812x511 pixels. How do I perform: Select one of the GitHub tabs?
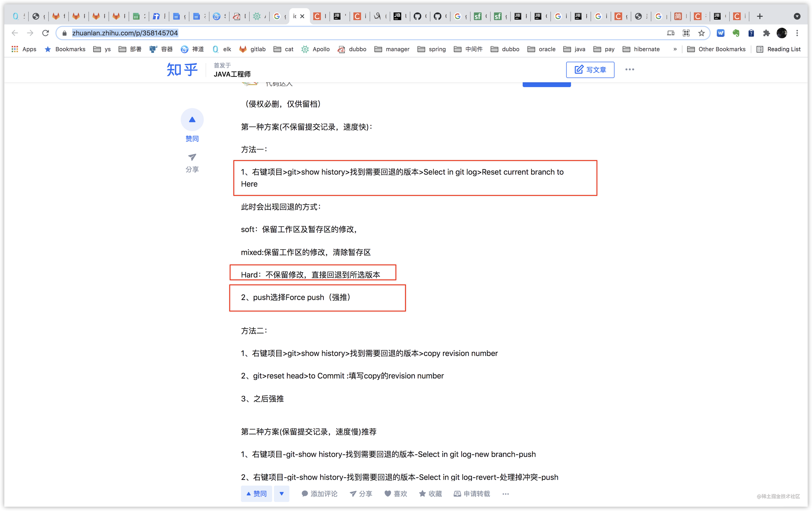click(419, 16)
